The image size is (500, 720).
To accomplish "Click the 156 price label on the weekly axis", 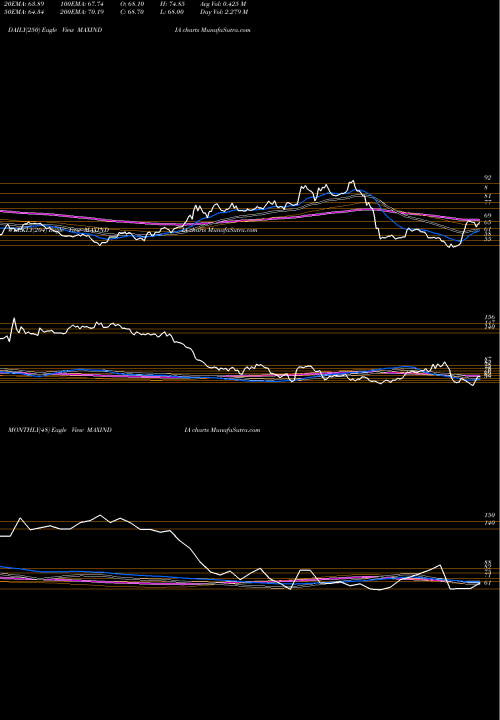I will point(489,317).
